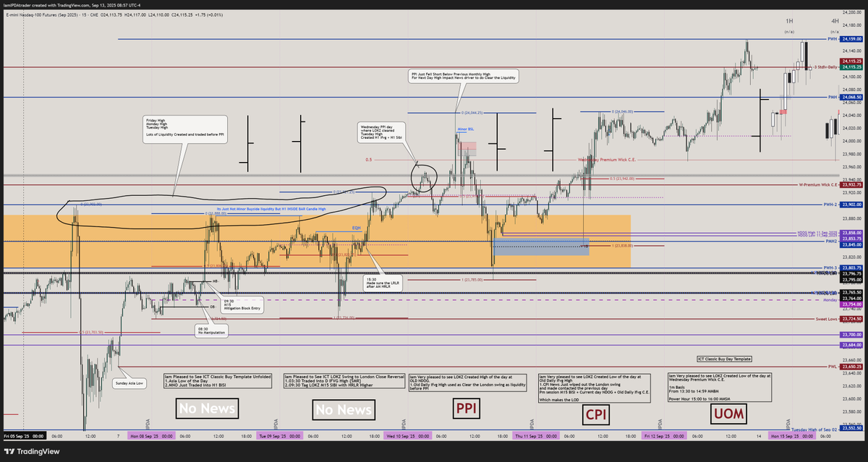The height and width of the screenshot is (462, 868).
Task: Click the UOM text box
Action: pyautogui.click(x=727, y=414)
